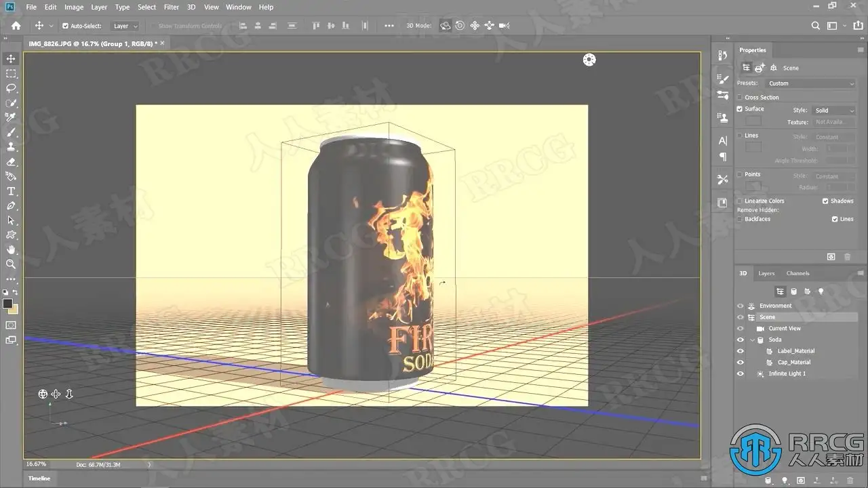Select the Eyedropper tool
Screen dimensions: 868x488
(x=11, y=117)
